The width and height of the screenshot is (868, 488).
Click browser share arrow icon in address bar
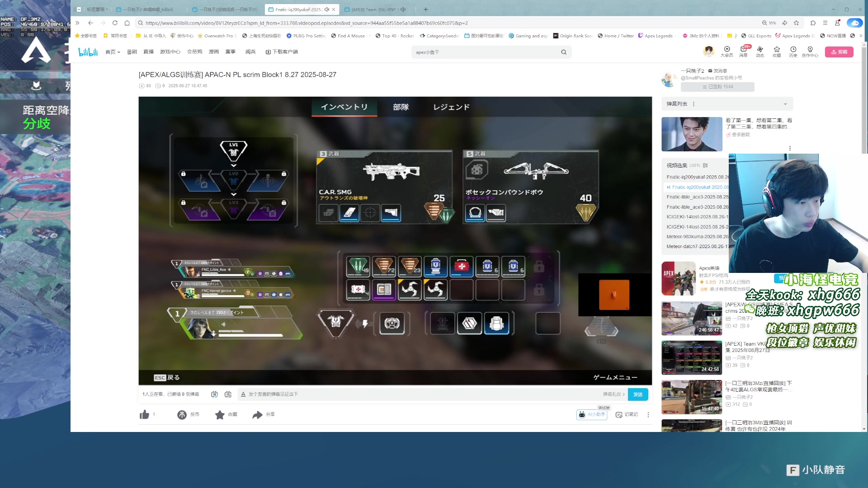(785, 23)
